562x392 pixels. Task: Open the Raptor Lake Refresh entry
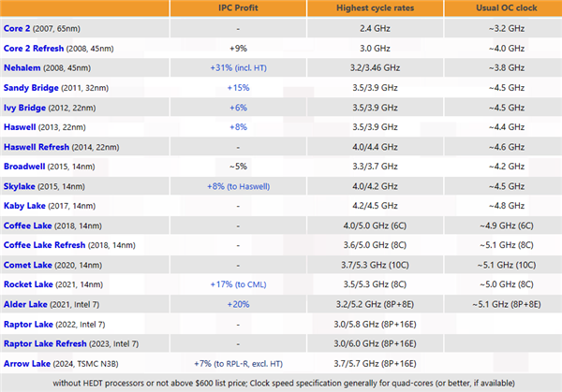click(x=43, y=343)
